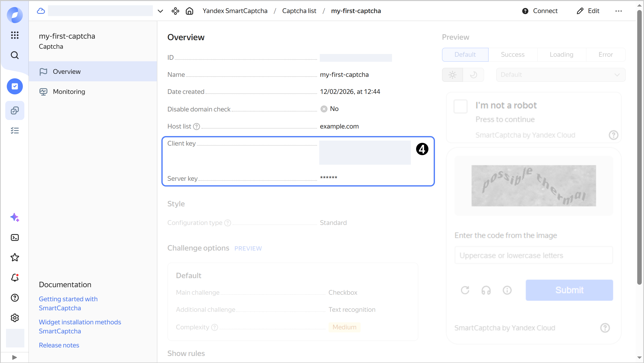Image resolution: width=644 pixels, height=363 pixels.
Task: Click the captcha code input field
Action: (x=534, y=255)
